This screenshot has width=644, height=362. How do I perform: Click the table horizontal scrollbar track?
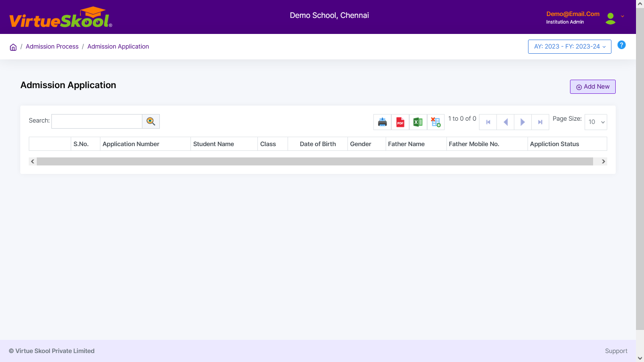pyautogui.click(x=314, y=161)
